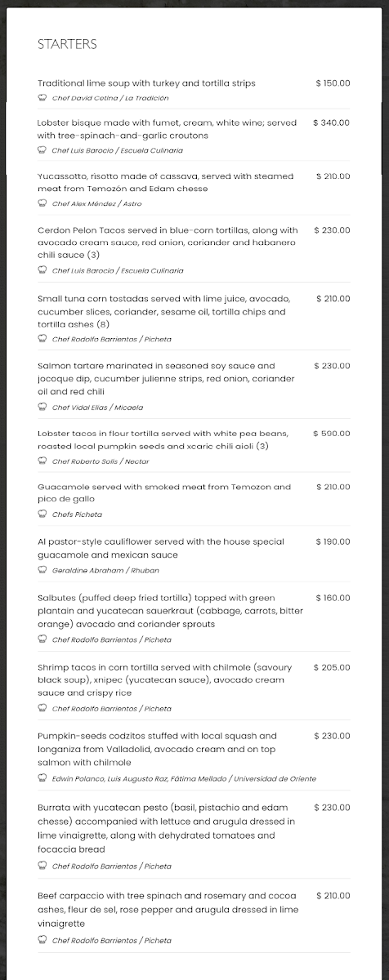This screenshot has width=389, height=980.
Task: Click the $ 590.00 lobster tacos price
Action: click(332, 434)
